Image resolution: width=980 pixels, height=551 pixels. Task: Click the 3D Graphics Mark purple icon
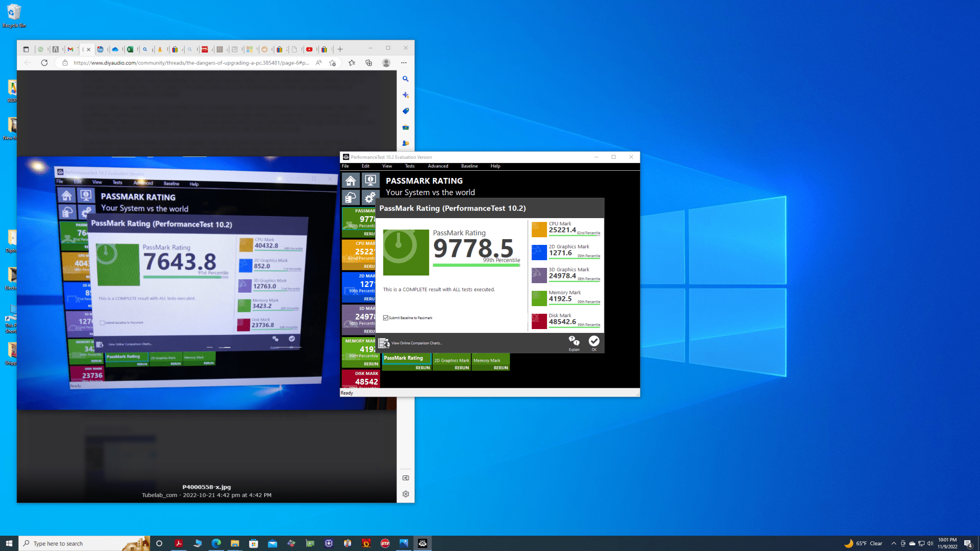click(x=539, y=275)
